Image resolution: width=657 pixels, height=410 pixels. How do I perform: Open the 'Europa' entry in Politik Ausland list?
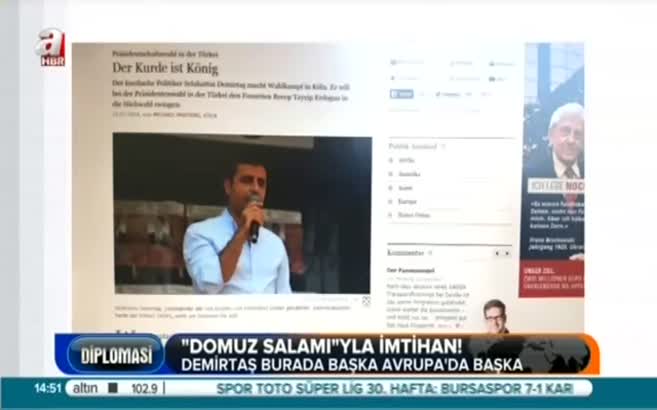[407, 201]
